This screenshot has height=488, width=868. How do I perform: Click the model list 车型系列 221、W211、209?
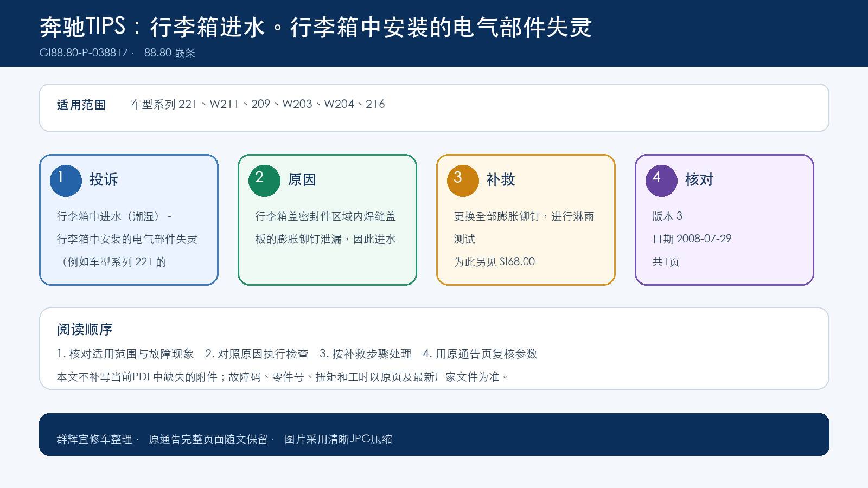(x=200, y=104)
